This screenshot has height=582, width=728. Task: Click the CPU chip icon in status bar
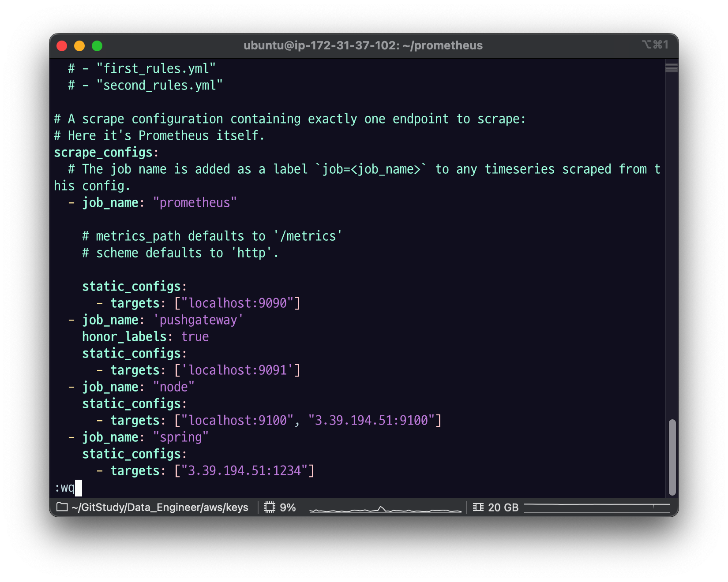click(269, 507)
